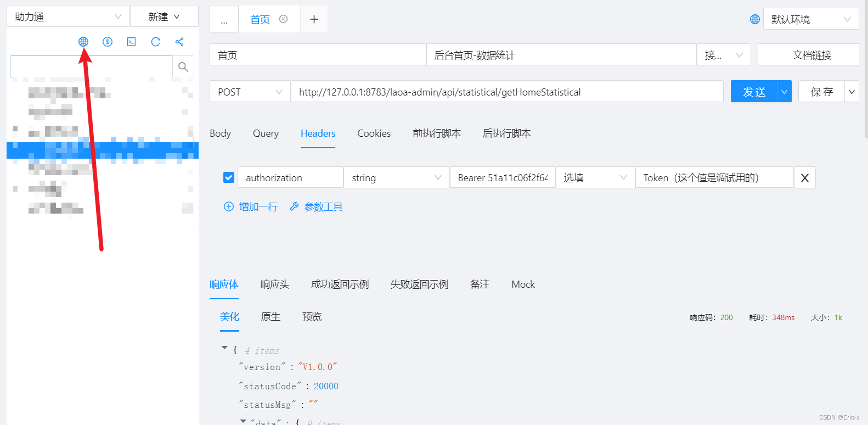Expand the 保存 button arrow
The width and height of the screenshot is (868, 425).
[852, 92]
